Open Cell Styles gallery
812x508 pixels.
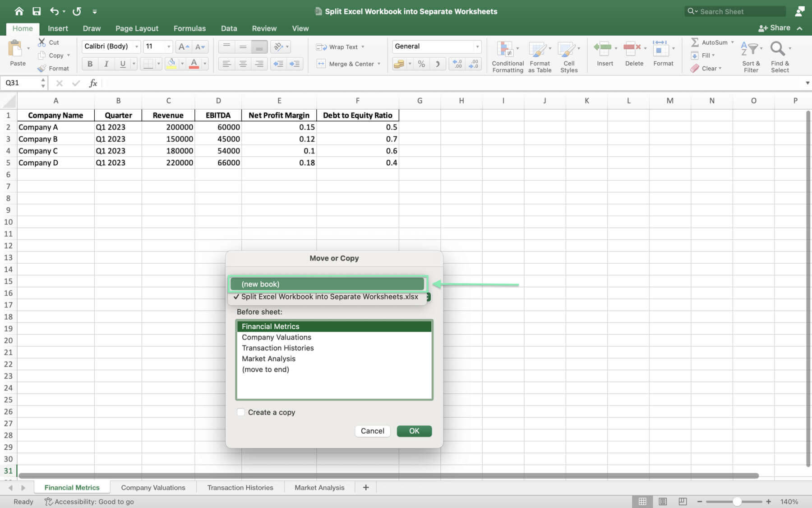pos(569,56)
